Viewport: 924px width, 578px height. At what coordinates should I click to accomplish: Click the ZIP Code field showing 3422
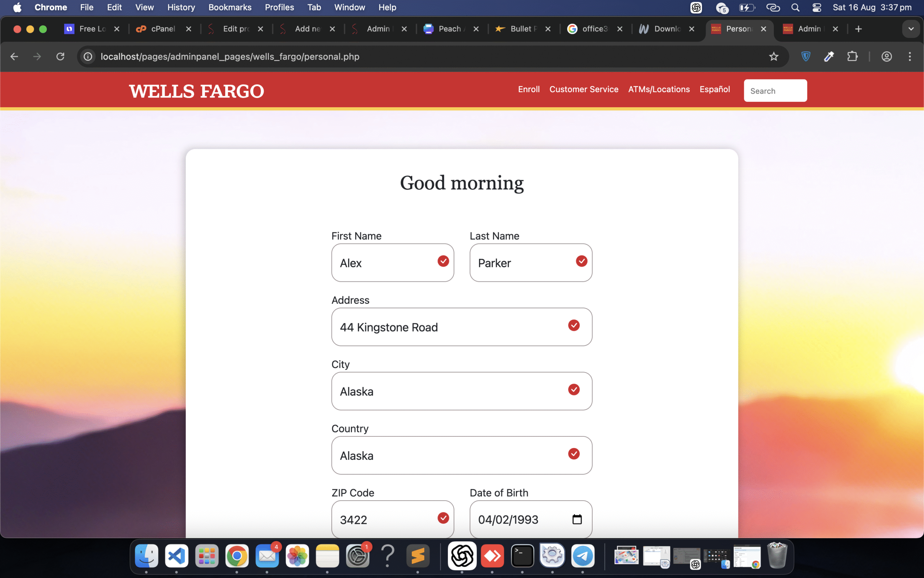pos(392,519)
